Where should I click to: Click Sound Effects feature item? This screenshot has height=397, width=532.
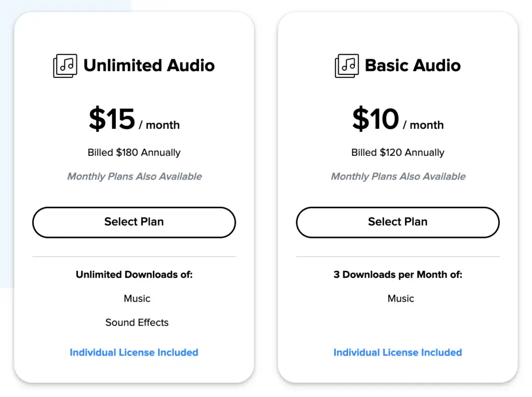[137, 322]
